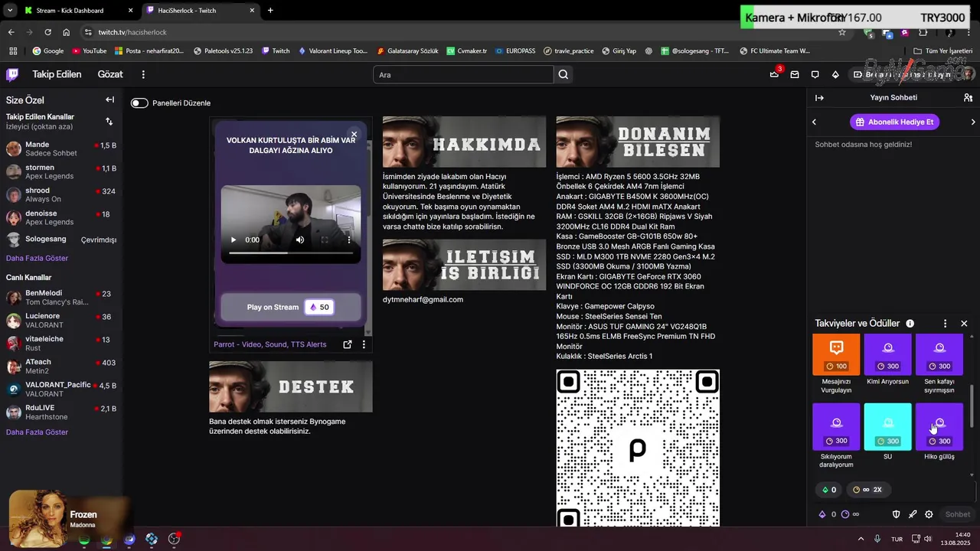The height and width of the screenshot is (551, 980).
Task: Show hidden system tray icons
Action: [x=861, y=539]
